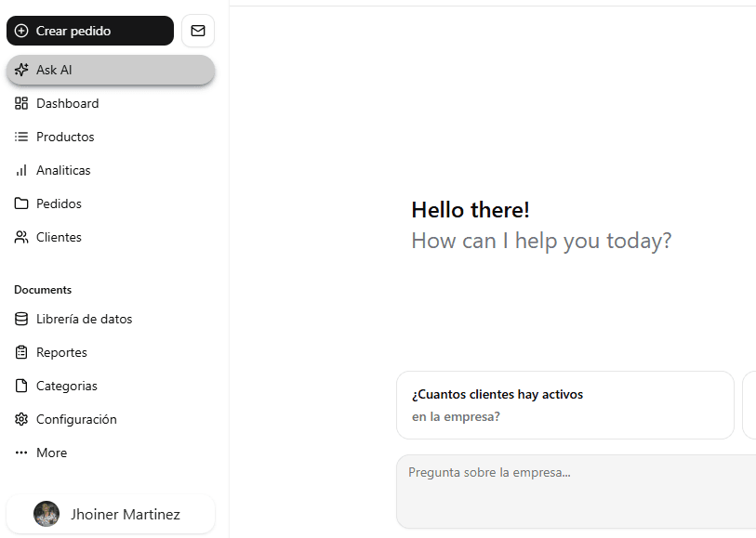Click the Reportes clipboard icon
The image size is (756, 538).
(x=21, y=352)
